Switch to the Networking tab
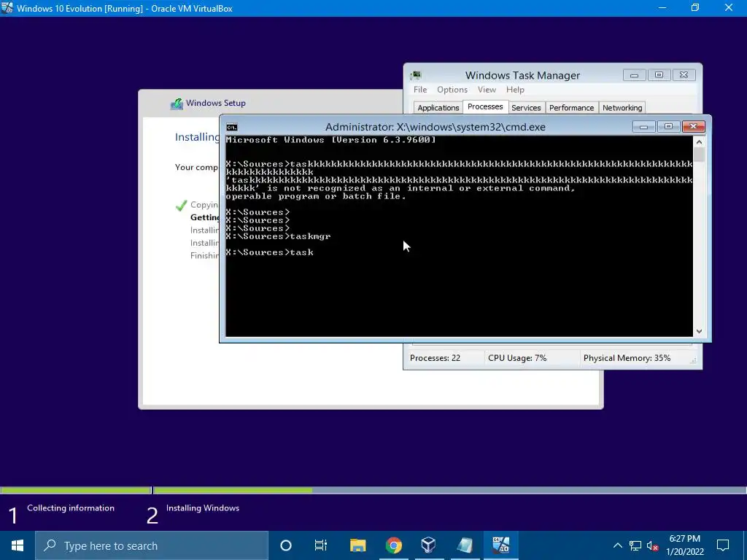Image resolution: width=747 pixels, height=560 pixels. (622, 108)
